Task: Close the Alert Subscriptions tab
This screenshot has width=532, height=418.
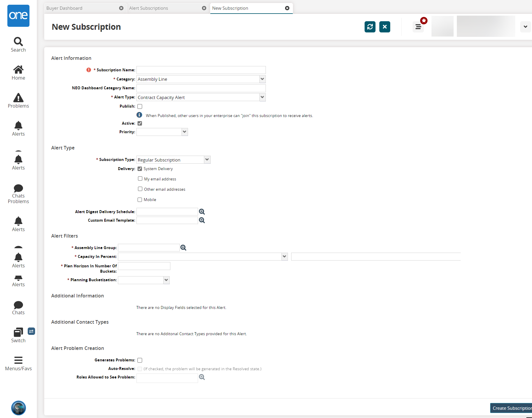Action: (x=204, y=8)
